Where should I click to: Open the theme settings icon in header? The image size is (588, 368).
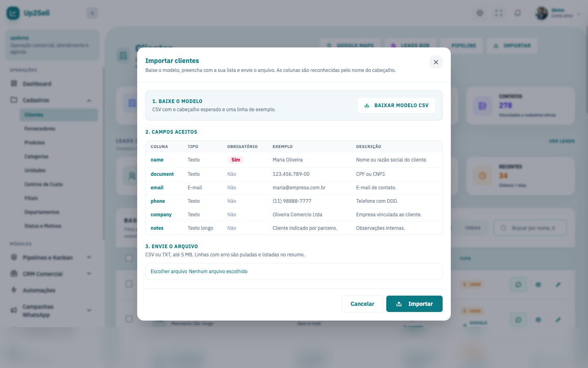pyautogui.click(x=480, y=13)
